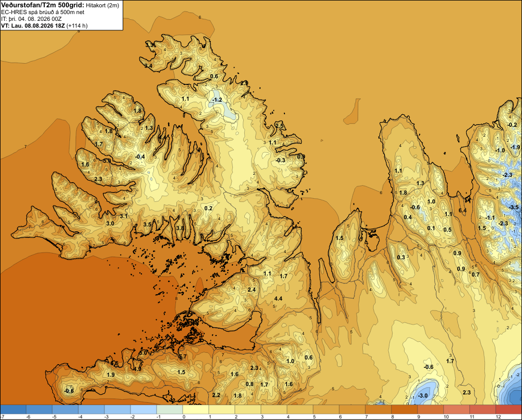522x420 pixels.
Task: Click the '-1.1' temperature value on the map
Action: (490, 218)
